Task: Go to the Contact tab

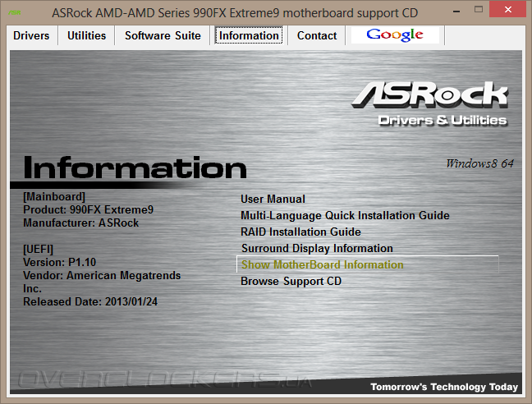Action: pyautogui.click(x=317, y=35)
